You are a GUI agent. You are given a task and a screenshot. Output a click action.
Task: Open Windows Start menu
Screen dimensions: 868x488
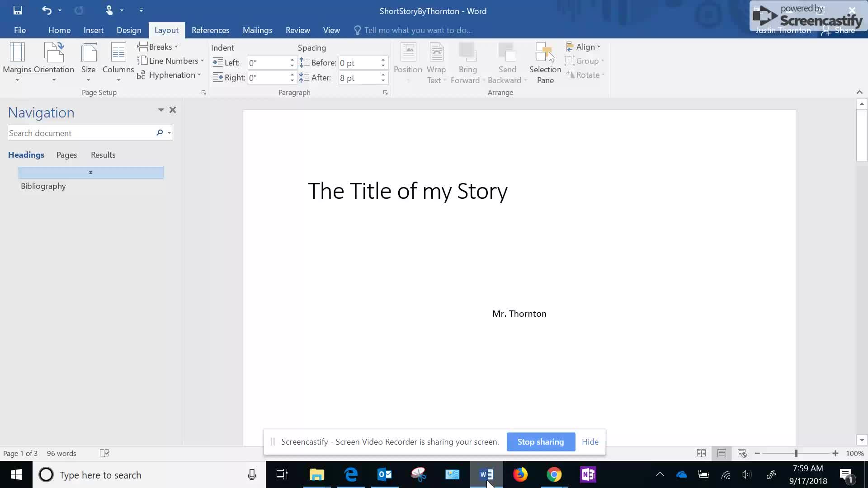[16, 474]
